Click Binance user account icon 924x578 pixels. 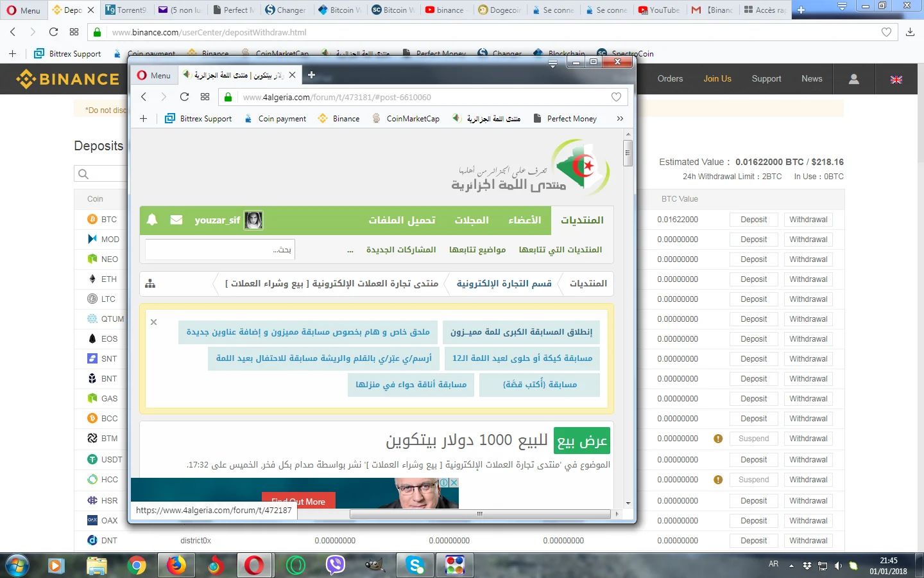853,79
